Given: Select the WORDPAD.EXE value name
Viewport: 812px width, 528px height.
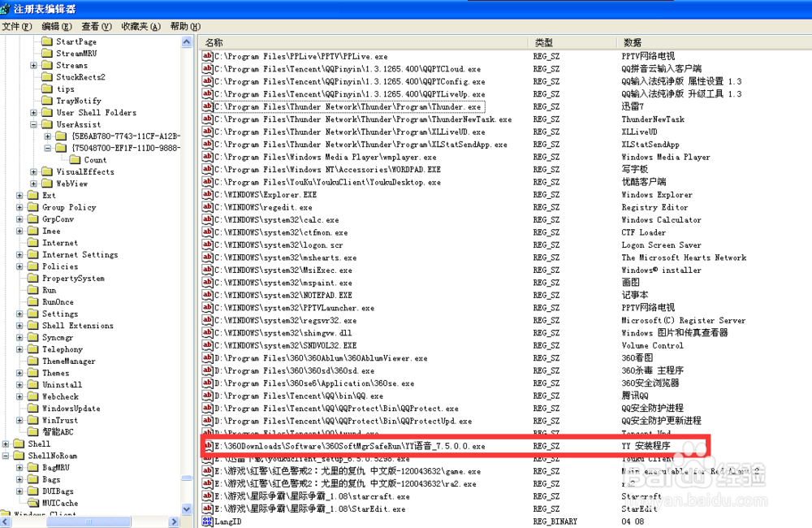Looking at the screenshot, I should pos(328,170).
